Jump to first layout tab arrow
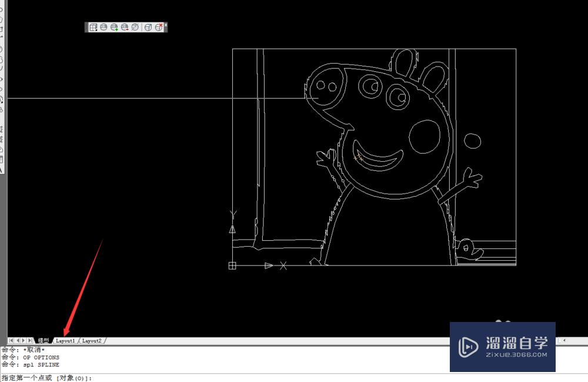588x382 pixels. (x=11, y=340)
